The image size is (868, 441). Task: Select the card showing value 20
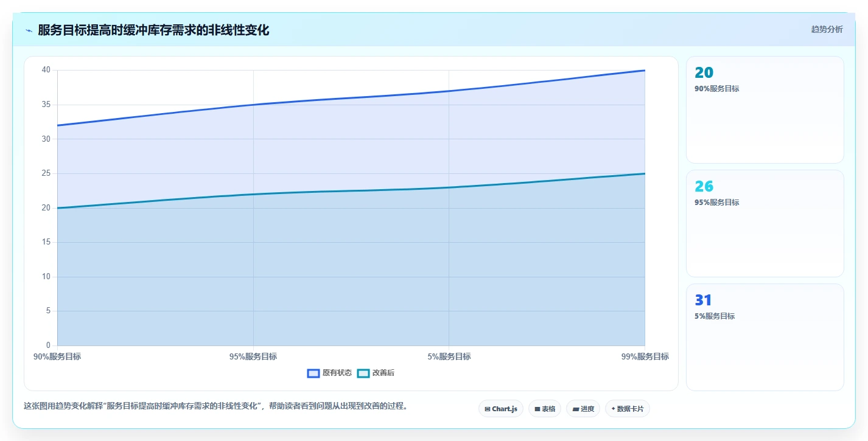tap(765, 109)
